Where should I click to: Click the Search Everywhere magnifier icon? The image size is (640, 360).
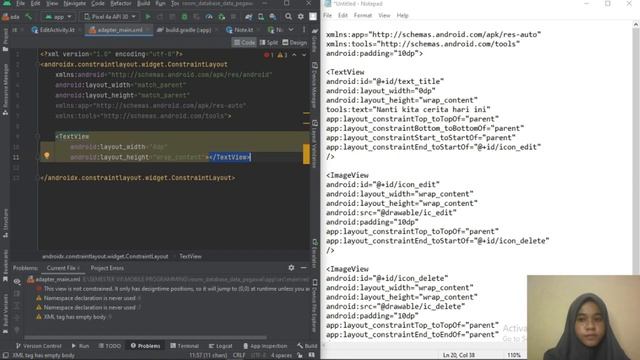[x=289, y=17]
